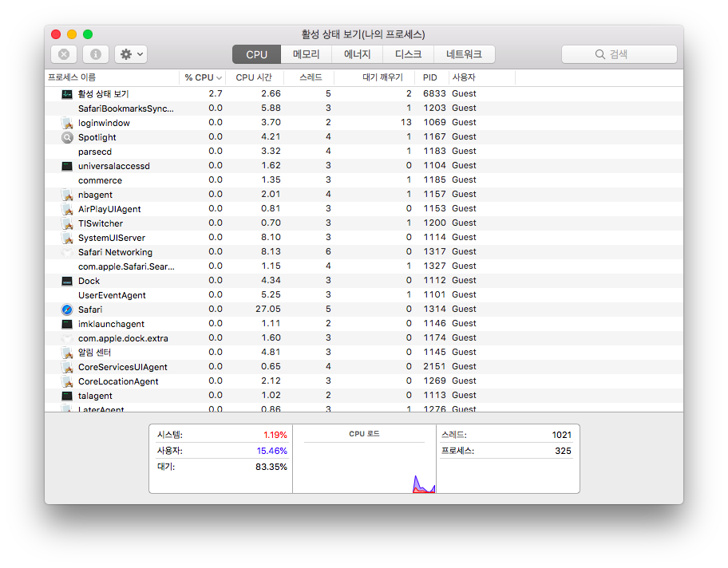Click the quit process X toolbar icon
Image resolution: width=728 pixels, height=568 pixels.
(x=63, y=53)
